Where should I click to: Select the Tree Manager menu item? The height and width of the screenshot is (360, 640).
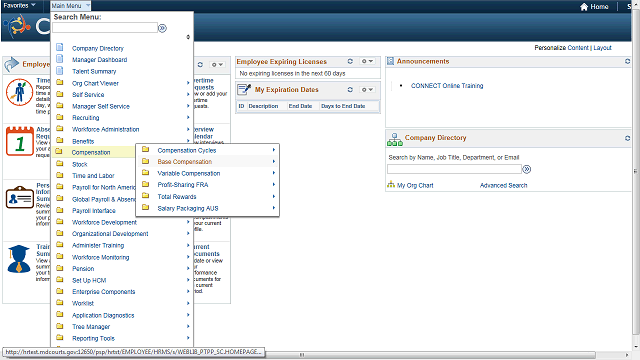coord(91,327)
